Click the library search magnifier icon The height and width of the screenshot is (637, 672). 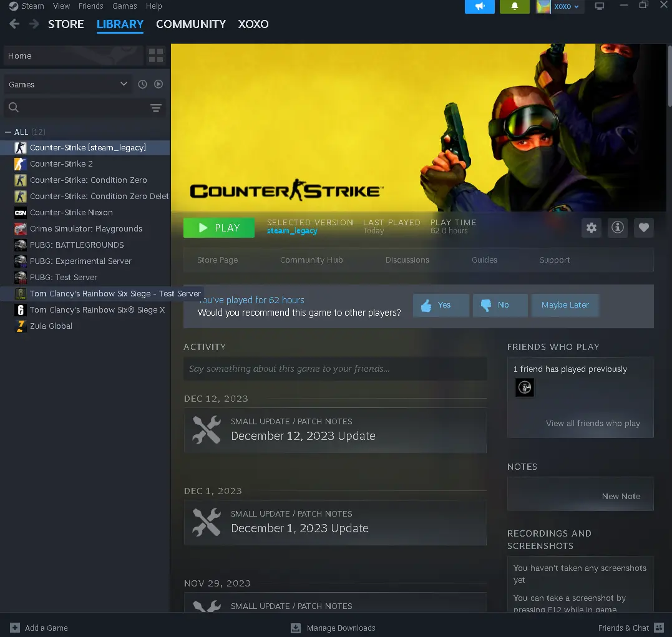pyautogui.click(x=14, y=107)
